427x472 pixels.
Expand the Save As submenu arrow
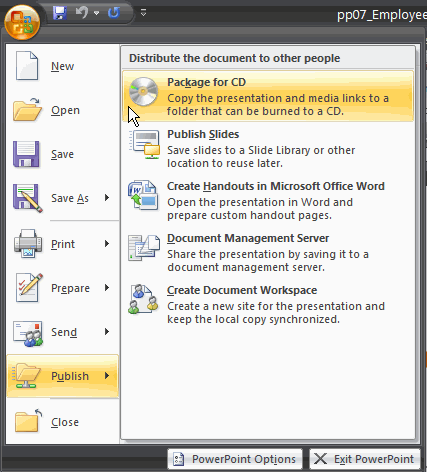tap(107, 198)
